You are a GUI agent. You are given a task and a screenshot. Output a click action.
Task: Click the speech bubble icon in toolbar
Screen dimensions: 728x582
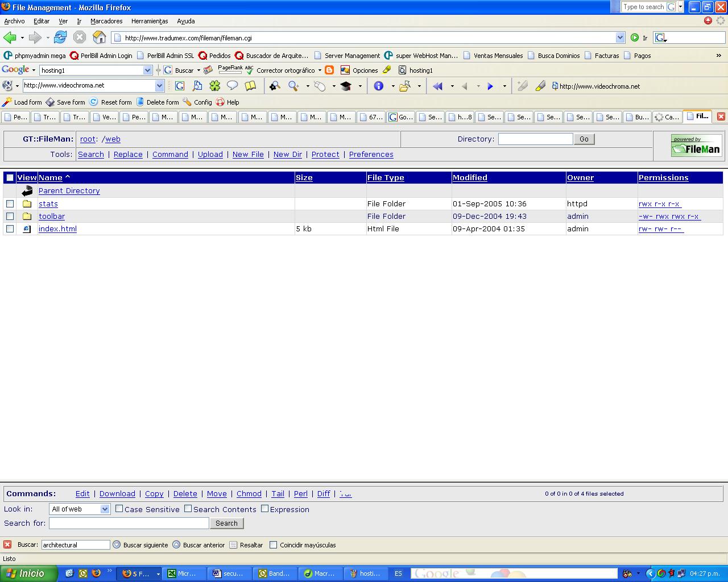(x=232, y=86)
